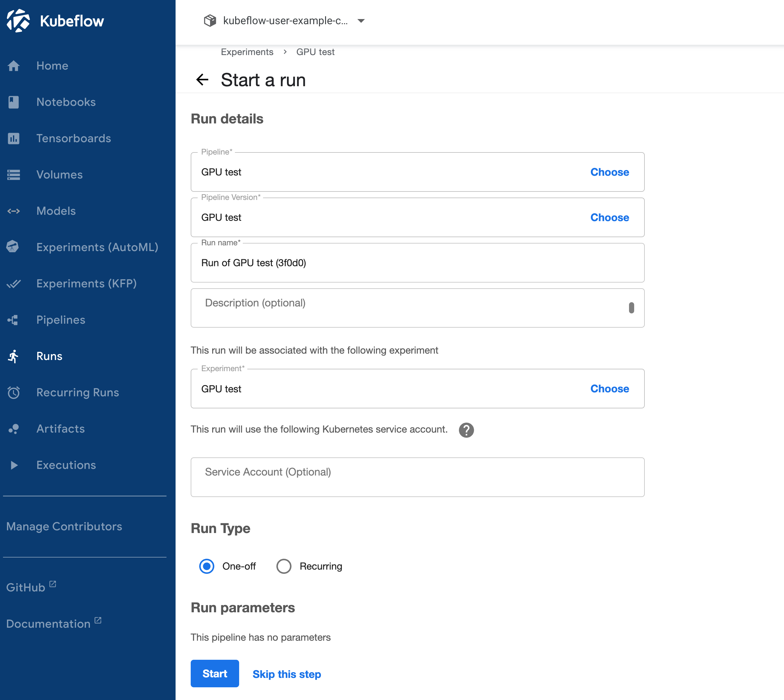Click the service account help question icon
Screen dimensions: 784x700
tap(466, 430)
